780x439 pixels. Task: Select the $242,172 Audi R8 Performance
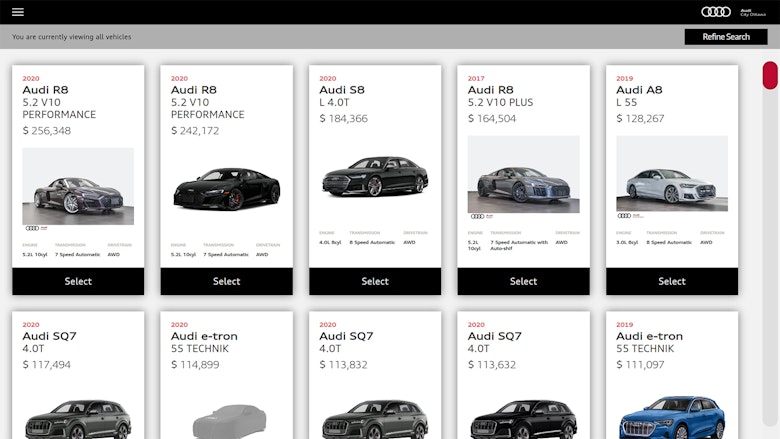click(226, 281)
